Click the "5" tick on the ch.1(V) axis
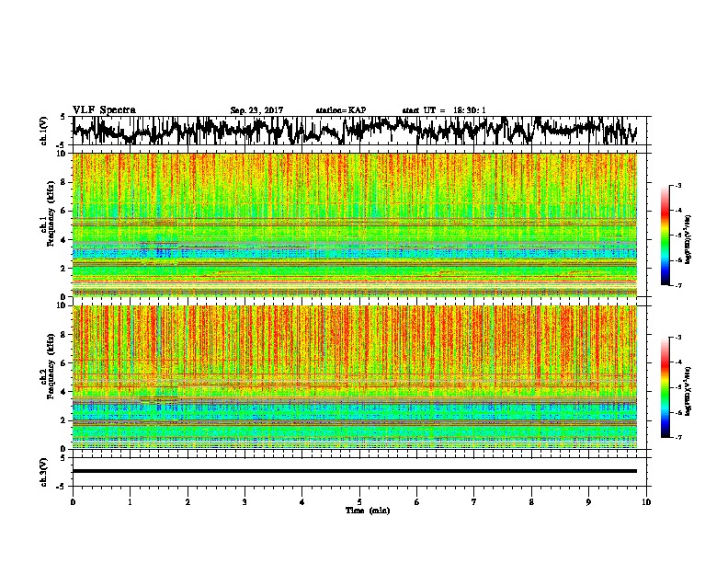Image resolution: width=728 pixels, height=563 pixels. tap(63, 118)
